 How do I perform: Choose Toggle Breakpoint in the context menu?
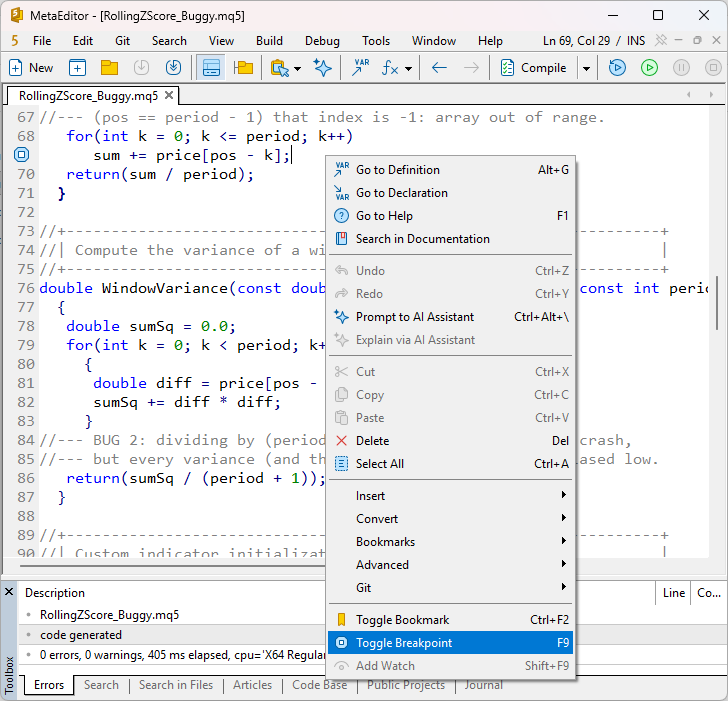point(450,643)
